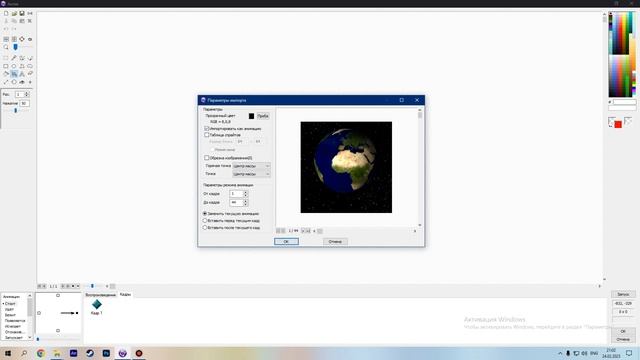The width and height of the screenshot is (640, 360).
Task: Select the rectangle shape tool
Action: (x=6, y=66)
